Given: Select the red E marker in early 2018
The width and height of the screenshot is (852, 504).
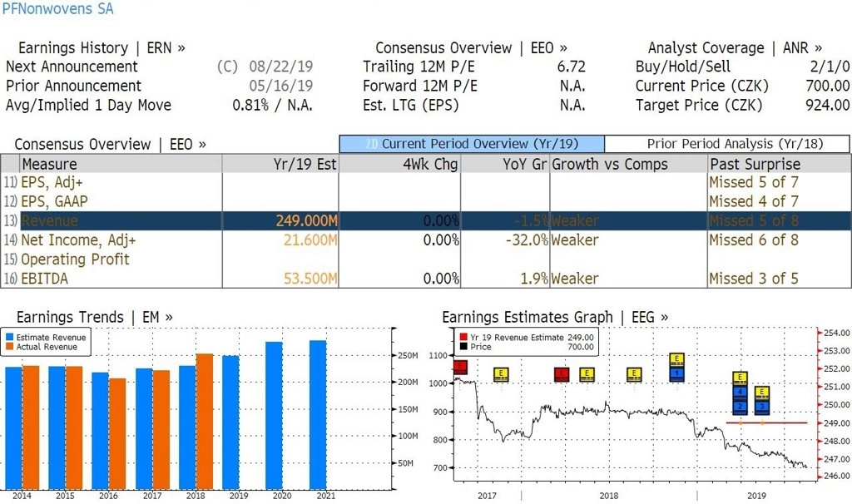Looking at the screenshot, I should 562,374.
